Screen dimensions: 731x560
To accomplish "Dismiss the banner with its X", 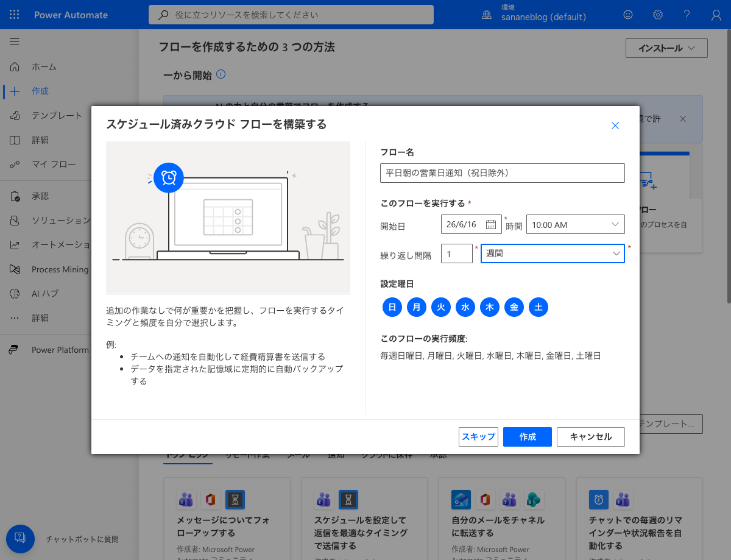I will 683,118.
